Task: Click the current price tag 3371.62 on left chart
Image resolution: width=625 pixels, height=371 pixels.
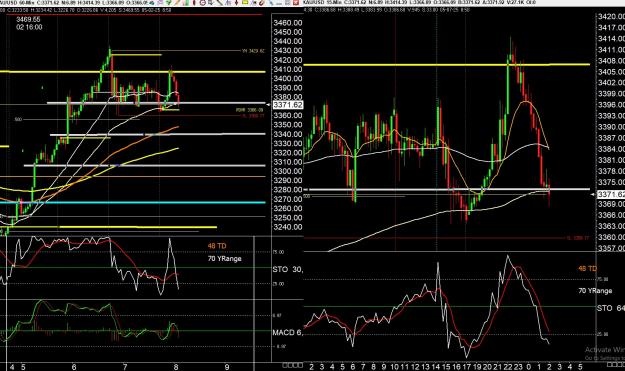Action: pyautogui.click(x=288, y=105)
